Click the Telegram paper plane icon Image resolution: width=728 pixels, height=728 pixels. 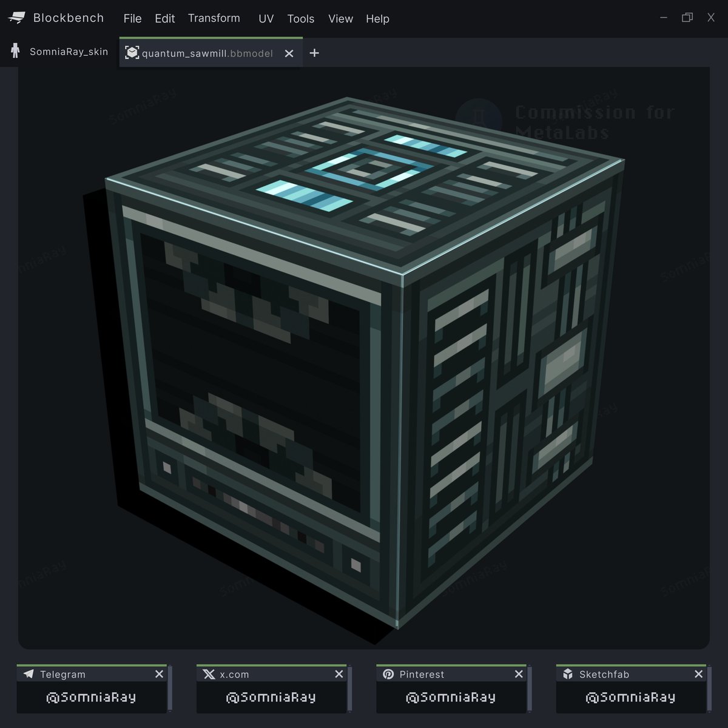tap(29, 674)
